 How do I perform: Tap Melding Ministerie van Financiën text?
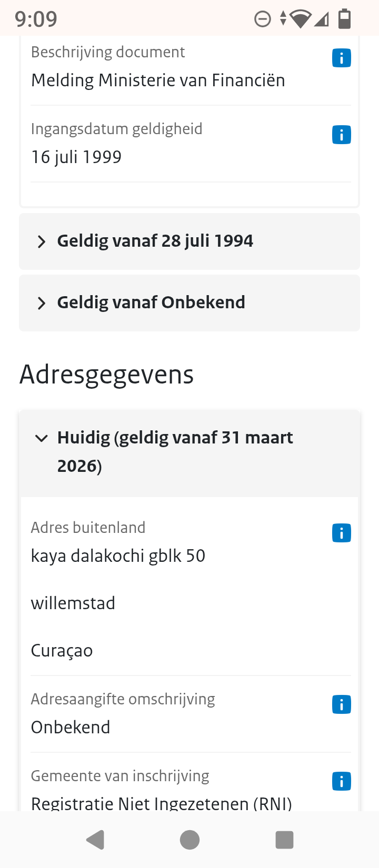(158, 80)
